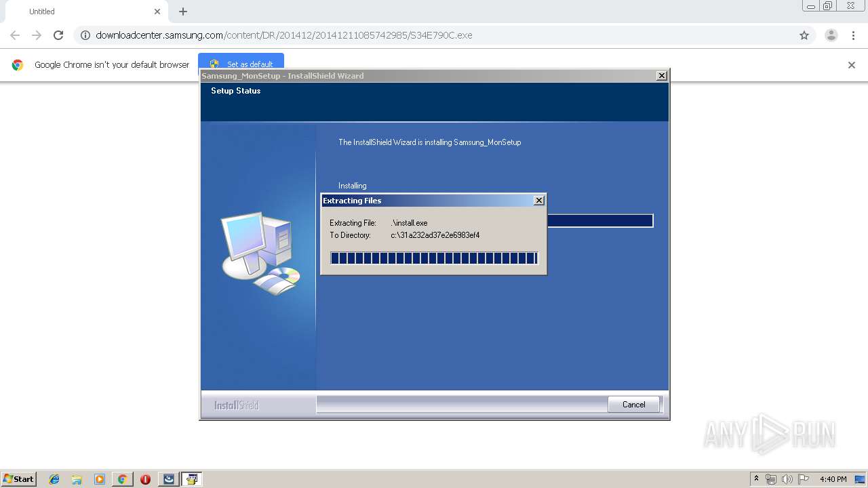Click the Chrome logo in notification bar

[18, 65]
